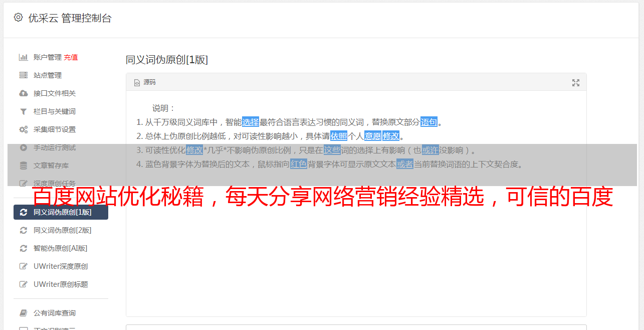Click the gears icon for 采集细节设置
This screenshot has height=330, width=644.
(x=23, y=129)
